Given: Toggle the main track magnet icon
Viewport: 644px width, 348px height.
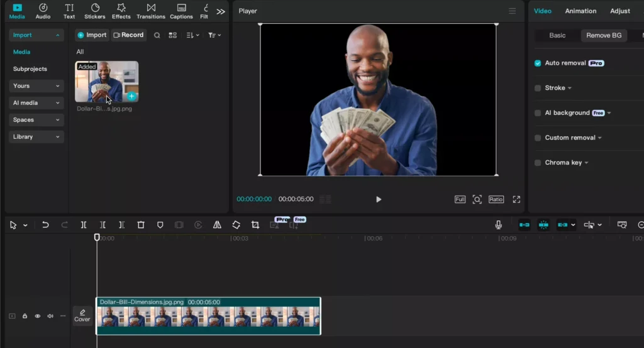Looking at the screenshot, I should click(525, 225).
